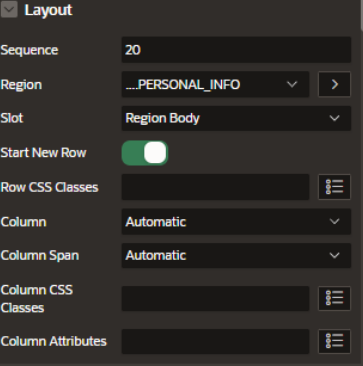Click the Sequence label
Viewport: 363px width, 366px height.
tap(29, 50)
